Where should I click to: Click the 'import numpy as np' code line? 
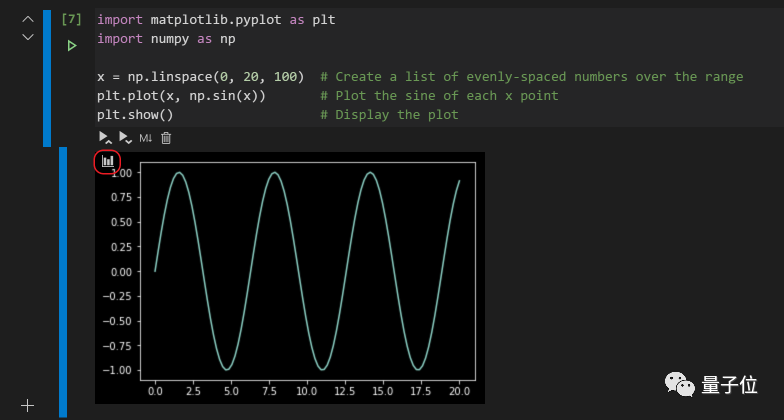(165, 39)
